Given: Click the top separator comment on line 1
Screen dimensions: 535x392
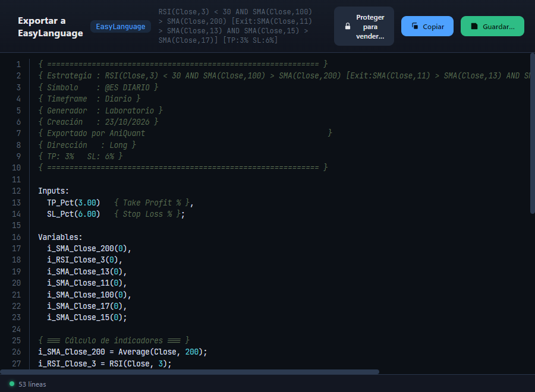Looking at the screenshot, I should [x=183, y=64].
